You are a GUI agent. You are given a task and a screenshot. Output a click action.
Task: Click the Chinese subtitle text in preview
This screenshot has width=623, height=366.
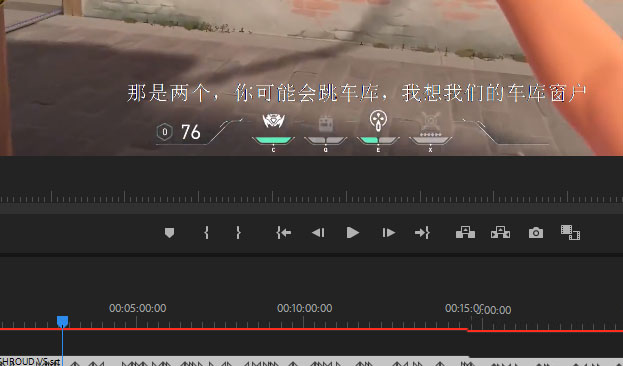[356, 93]
